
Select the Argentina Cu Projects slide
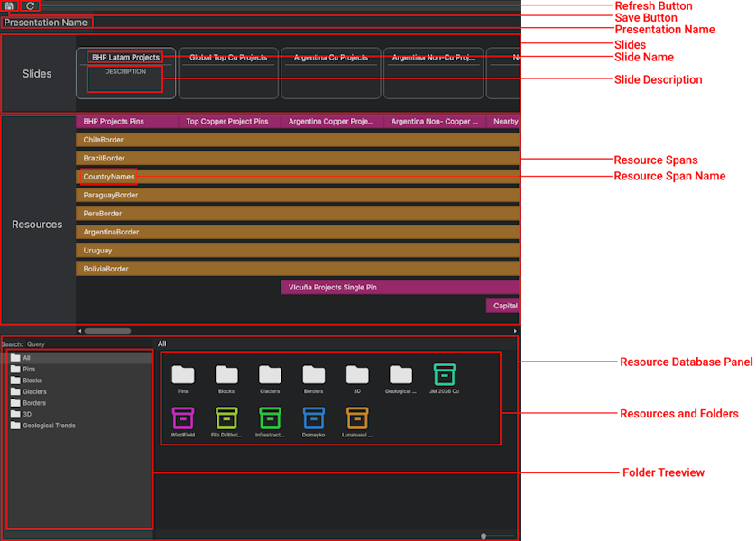pyautogui.click(x=331, y=73)
